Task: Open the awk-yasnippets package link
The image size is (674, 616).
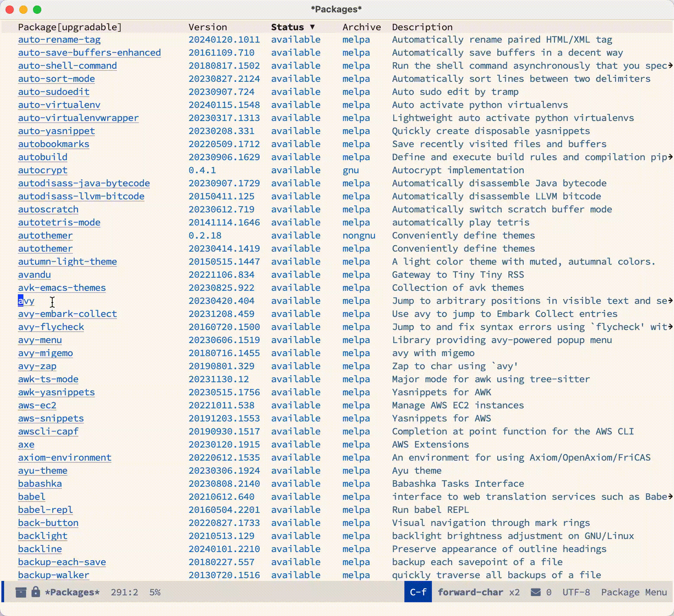Action: tap(57, 392)
